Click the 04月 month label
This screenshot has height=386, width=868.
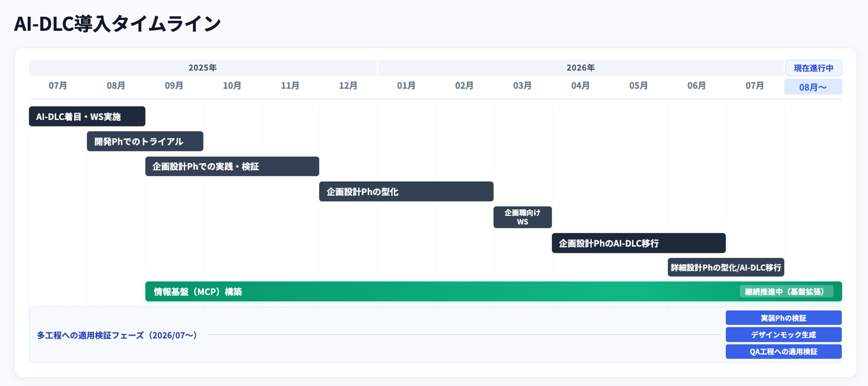[x=580, y=86]
